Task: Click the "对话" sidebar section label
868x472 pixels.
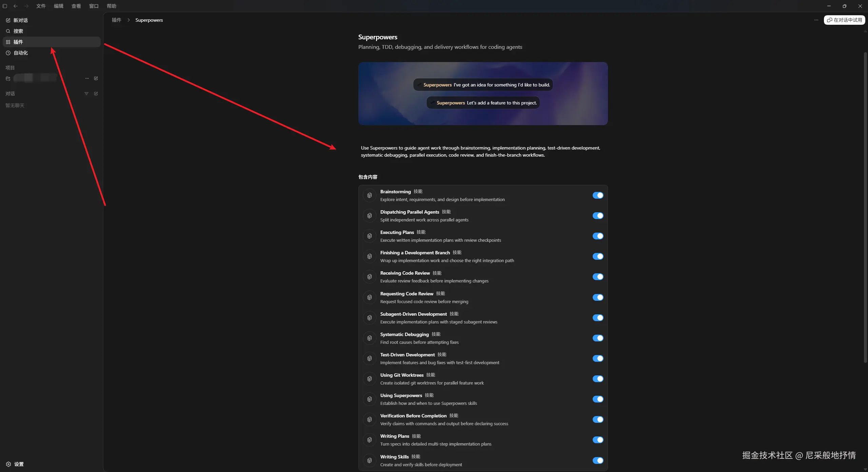Action: coord(10,94)
